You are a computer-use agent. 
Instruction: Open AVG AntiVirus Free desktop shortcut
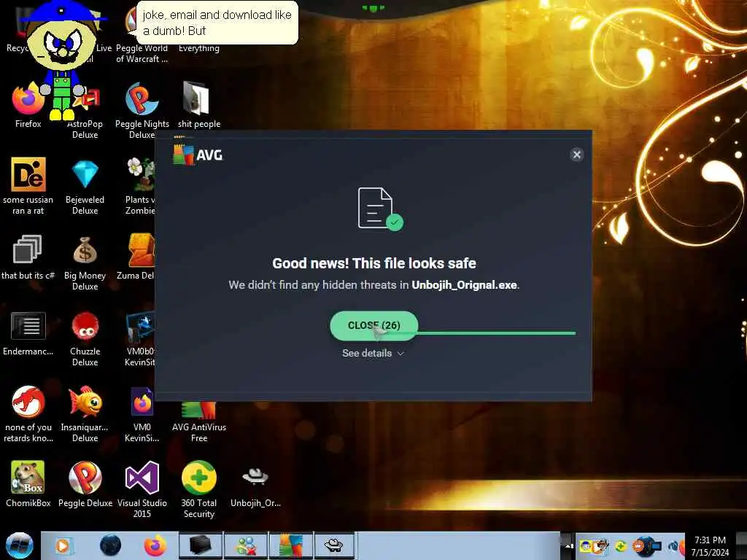[x=199, y=421]
